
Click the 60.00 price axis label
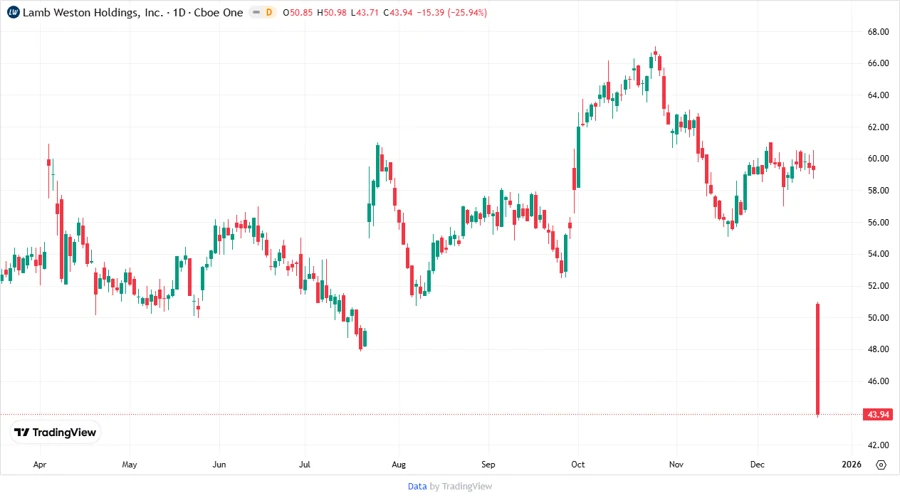(x=878, y=159)
